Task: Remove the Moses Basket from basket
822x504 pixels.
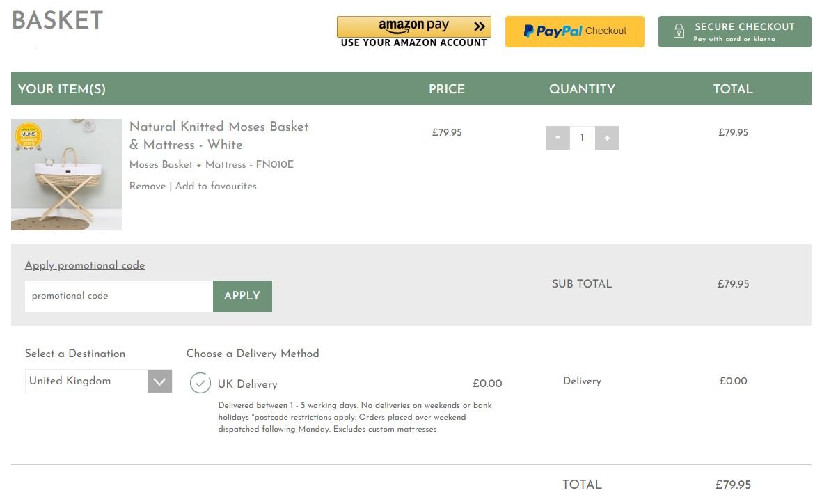Action: tap(148, 186)
